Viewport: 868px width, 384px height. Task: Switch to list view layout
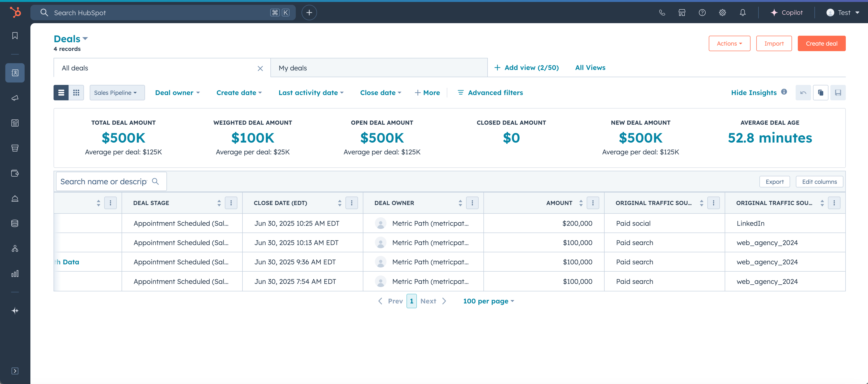(61, 93)
